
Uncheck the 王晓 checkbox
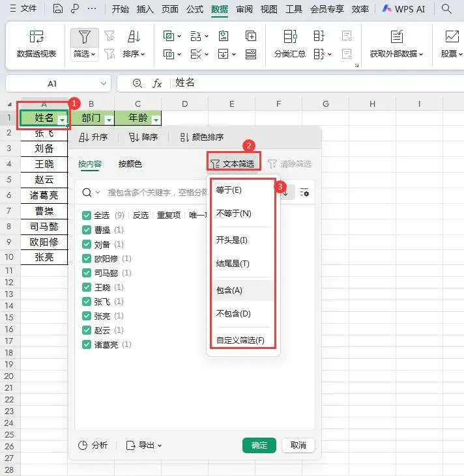pyautogui.click(x=87, y=287)
